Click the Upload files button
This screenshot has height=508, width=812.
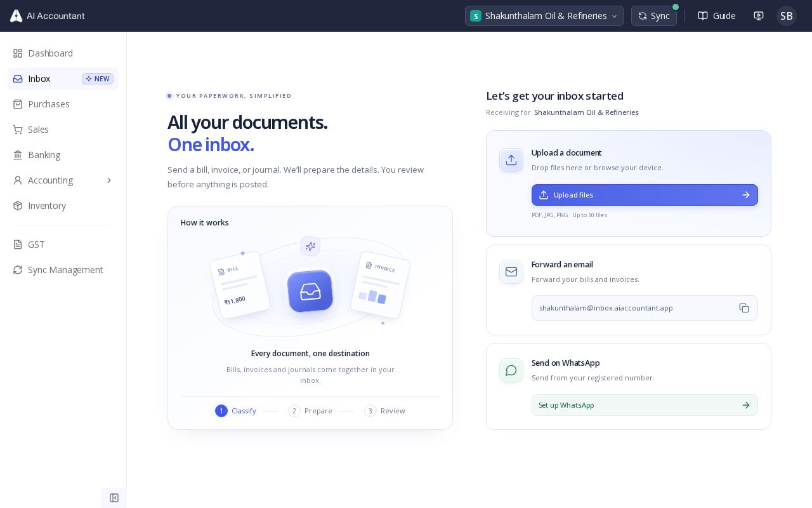click(645, 195)
